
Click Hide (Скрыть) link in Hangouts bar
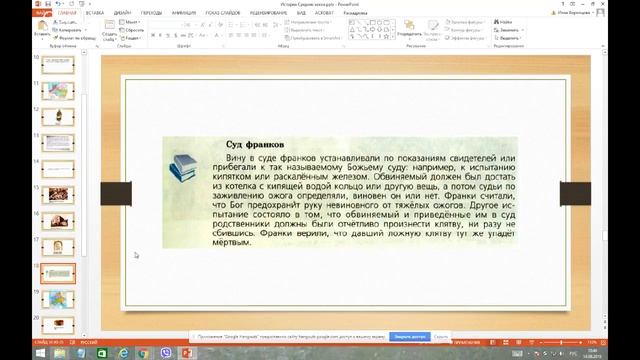pos(440,337)
